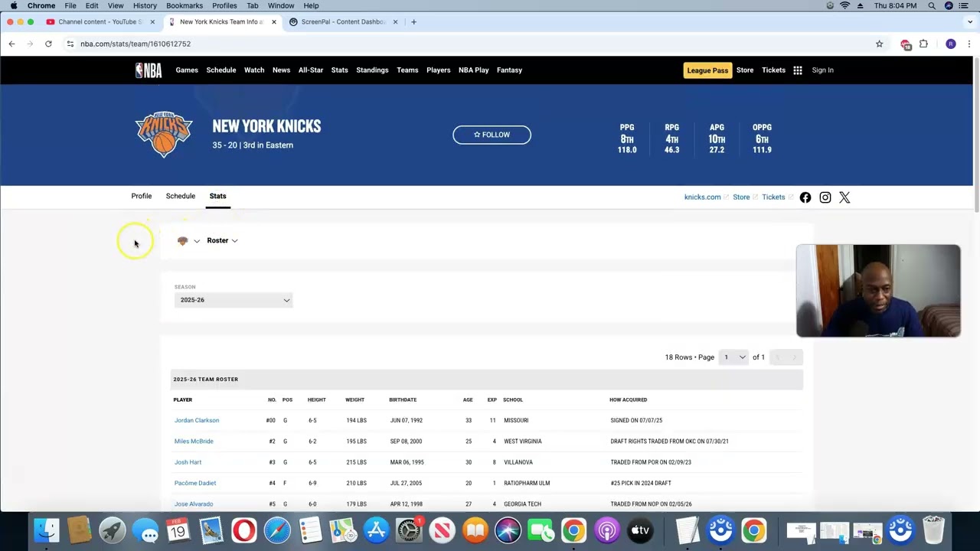This screenshot has width=980, height=551.
Task: Open the page number dropdown
Action: [733, 357]
